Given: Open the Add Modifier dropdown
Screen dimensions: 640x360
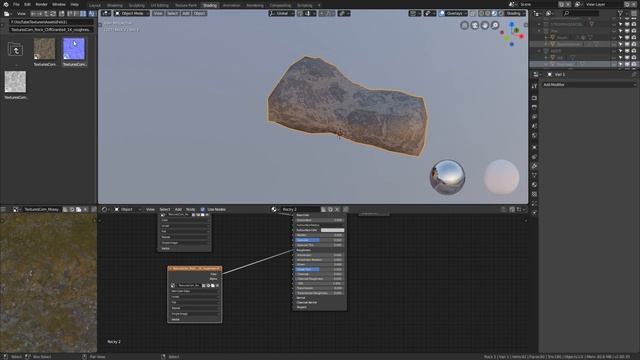Looking at the screenshot, I should coord(589,84).
